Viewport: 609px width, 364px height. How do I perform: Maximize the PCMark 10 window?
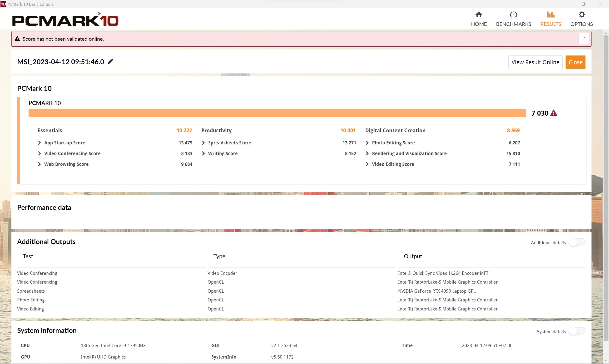(x=584, y=4)
